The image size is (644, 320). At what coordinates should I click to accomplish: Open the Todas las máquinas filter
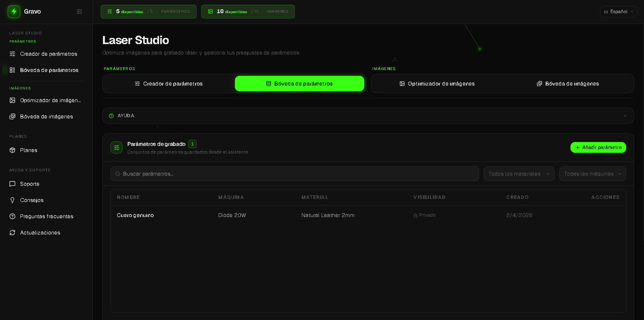click(x=592, y=174)
